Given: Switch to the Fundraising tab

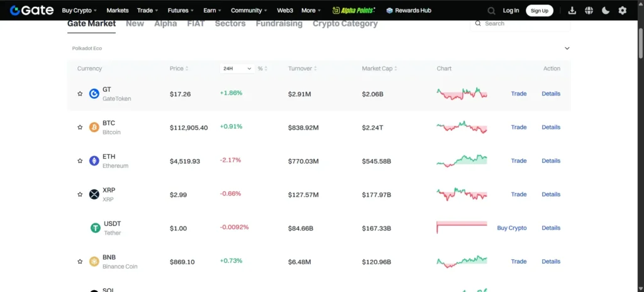Looking at the screenshot, I should tap(279, 23).
